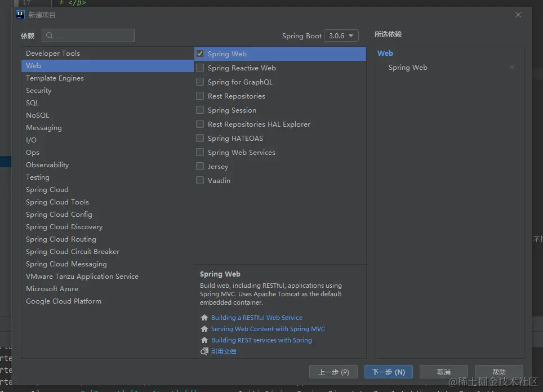Open the Spring Boot version dropdown
Image resolution: width=543 pixels, height=392 pixels.
tap(341, 35)
